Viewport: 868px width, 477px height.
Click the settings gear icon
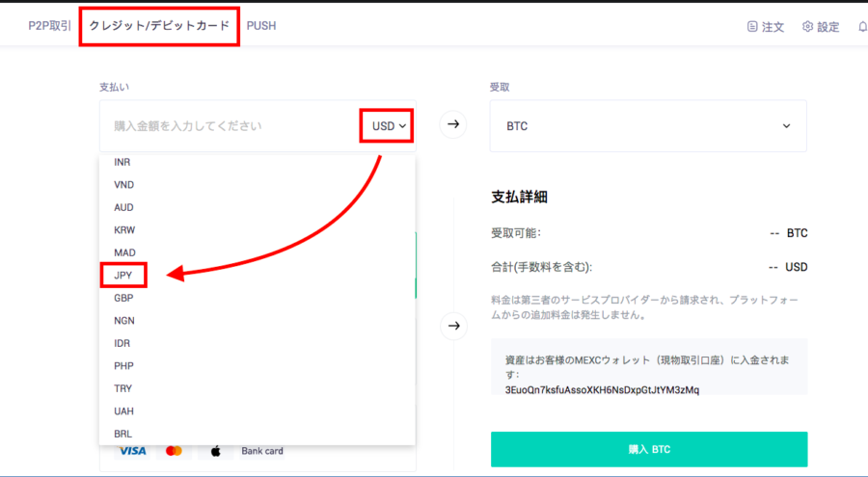click(807, 27)
